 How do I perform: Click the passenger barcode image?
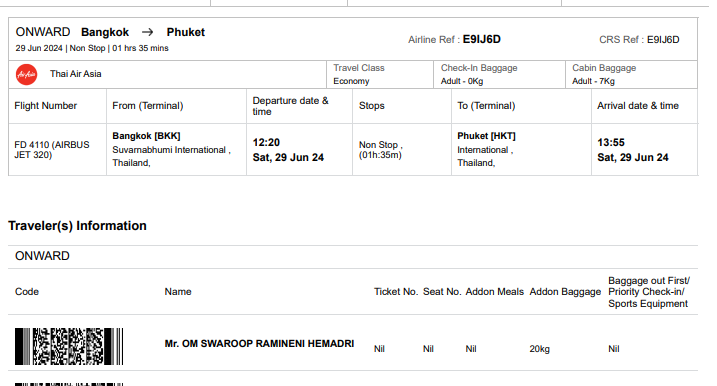point(69,346)
